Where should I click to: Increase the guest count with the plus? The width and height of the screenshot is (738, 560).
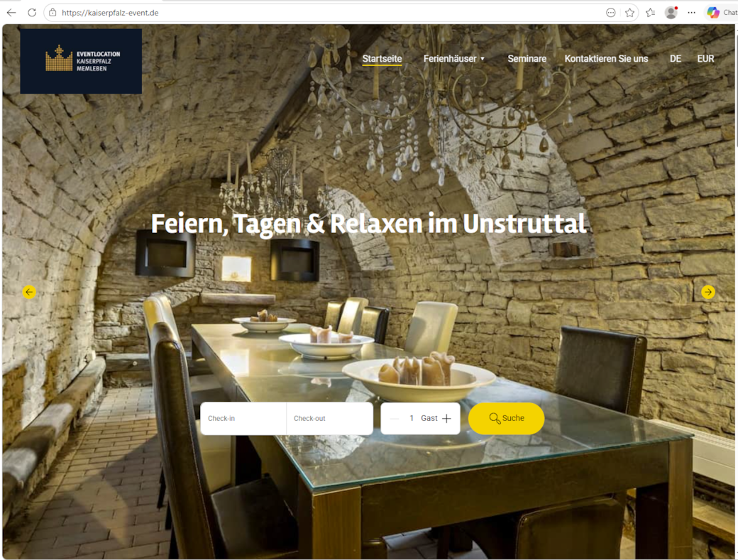click(x=446, y=419)
